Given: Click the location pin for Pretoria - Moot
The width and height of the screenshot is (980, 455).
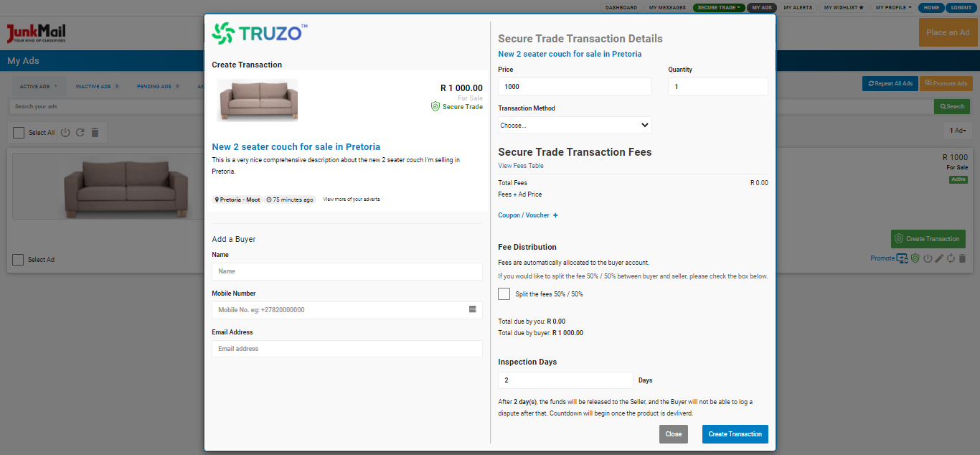Looking at the screenshot, I should [217, 200].
